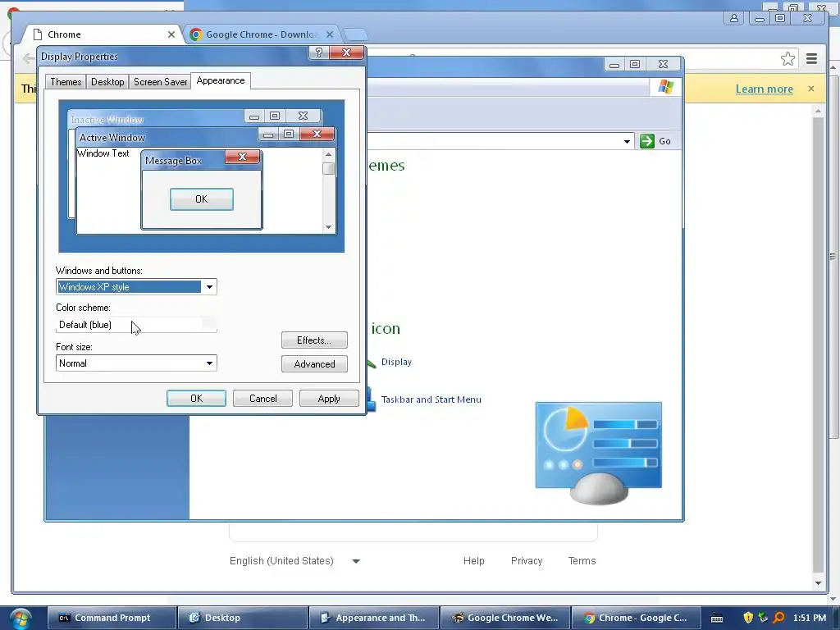Click the yellow security shield tray icon

point(748,618)
